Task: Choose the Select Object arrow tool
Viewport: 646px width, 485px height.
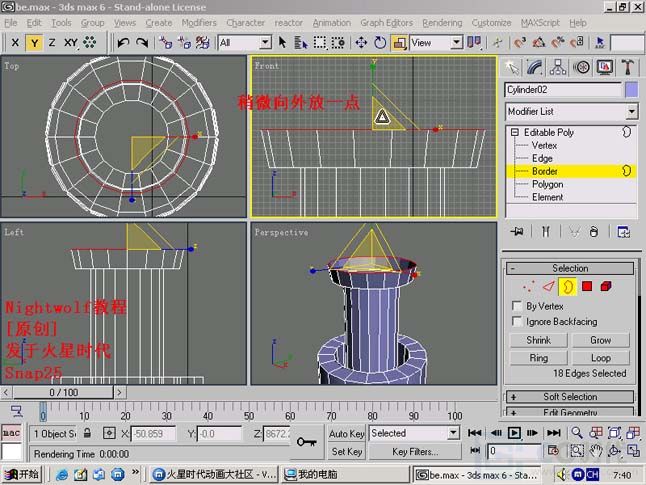Action: click(282, 42)
